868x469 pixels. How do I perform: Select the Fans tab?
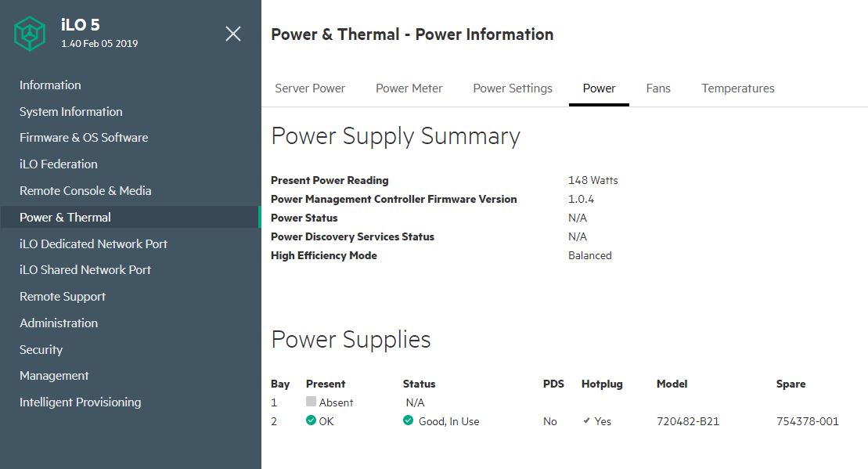pyautogui.click(x=658, y=88)
